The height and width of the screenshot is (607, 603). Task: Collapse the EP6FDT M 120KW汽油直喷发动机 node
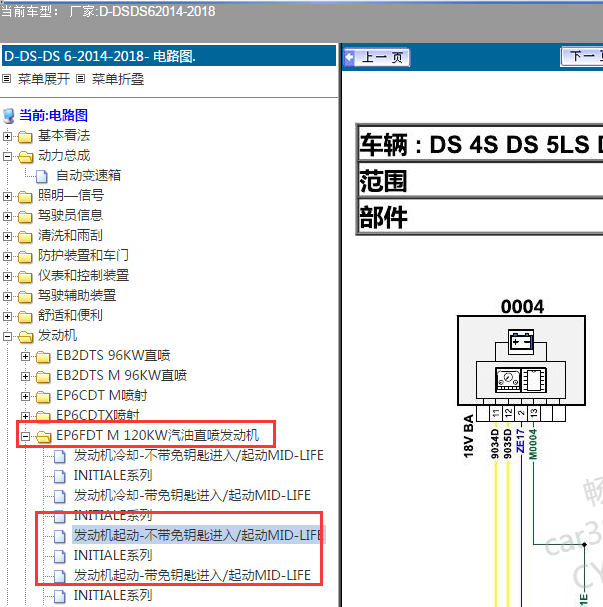point(25,437)
